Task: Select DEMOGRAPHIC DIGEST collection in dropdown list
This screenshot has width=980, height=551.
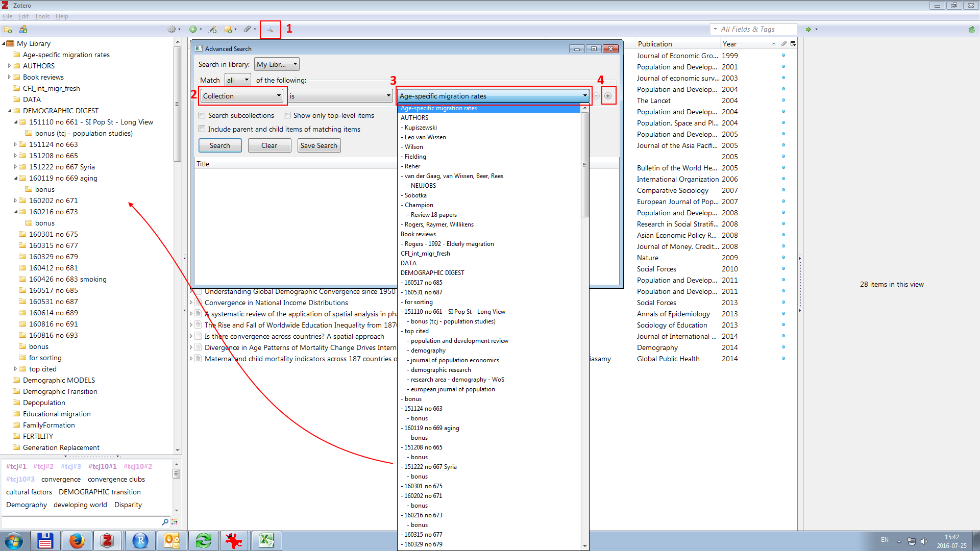Action: [432, 272]
